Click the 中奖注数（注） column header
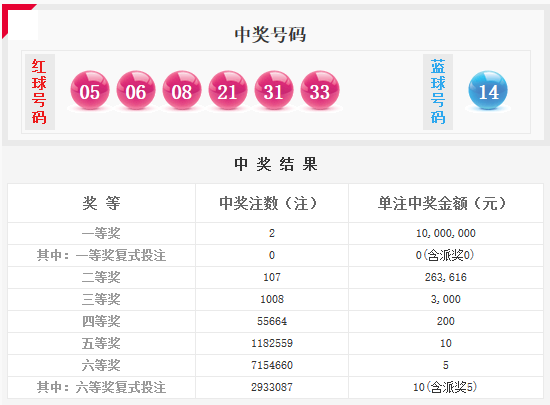 (268, 203)
